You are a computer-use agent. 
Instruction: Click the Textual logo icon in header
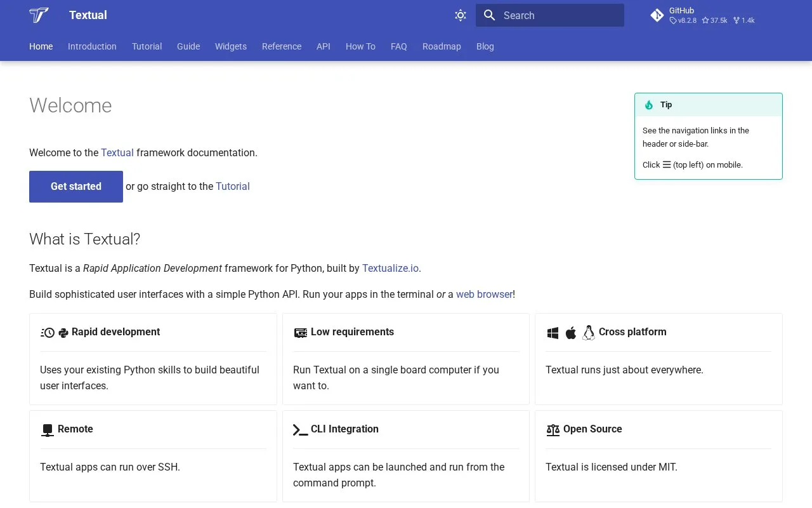(x=39, y=15)
